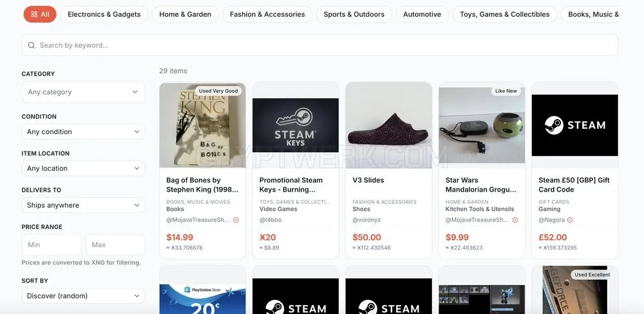Open seller profile @voronyz
Image resolution: width=644 pixels, height=314 pixels.
pos(367,220)
